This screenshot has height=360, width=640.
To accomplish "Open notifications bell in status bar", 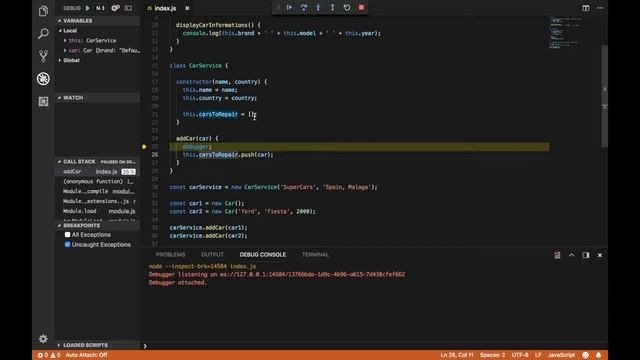I will point(598,355).
